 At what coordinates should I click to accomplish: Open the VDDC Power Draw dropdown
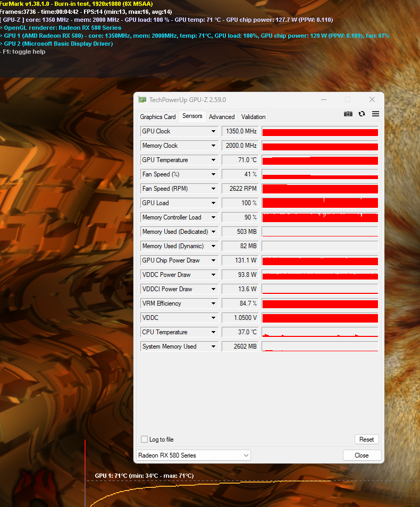click(213, 275)
